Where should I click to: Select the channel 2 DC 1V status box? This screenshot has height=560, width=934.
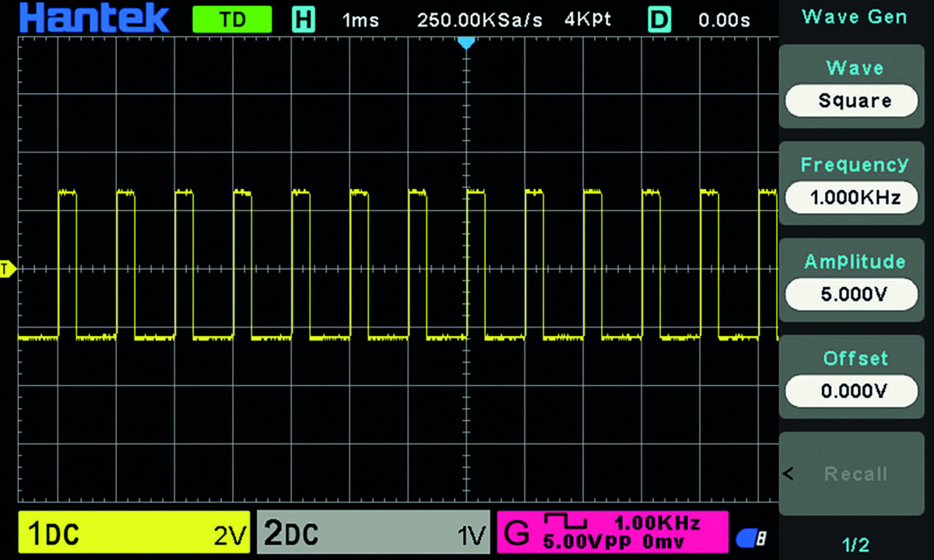tap(373, 534)
